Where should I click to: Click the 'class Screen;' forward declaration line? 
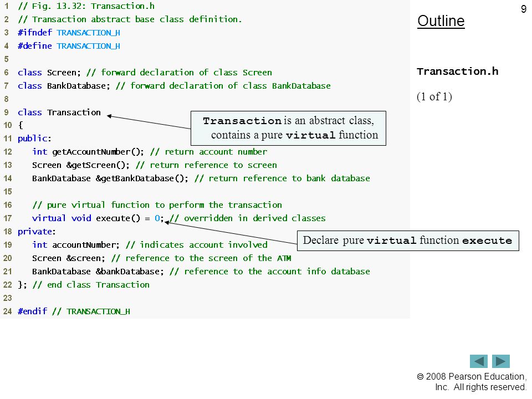click(x=145, y=72)
